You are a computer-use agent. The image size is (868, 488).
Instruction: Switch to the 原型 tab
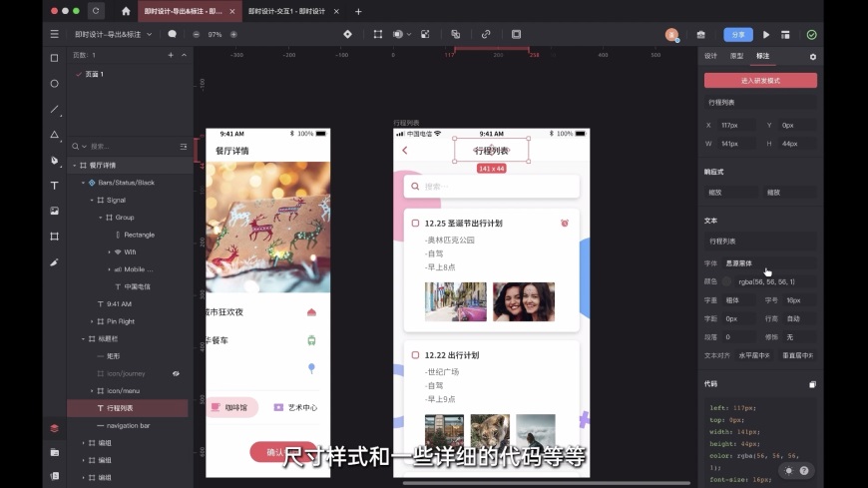point(737,56)
